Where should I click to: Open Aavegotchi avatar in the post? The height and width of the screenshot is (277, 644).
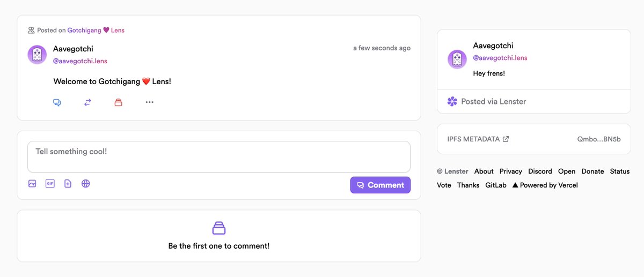pos(37,55)
